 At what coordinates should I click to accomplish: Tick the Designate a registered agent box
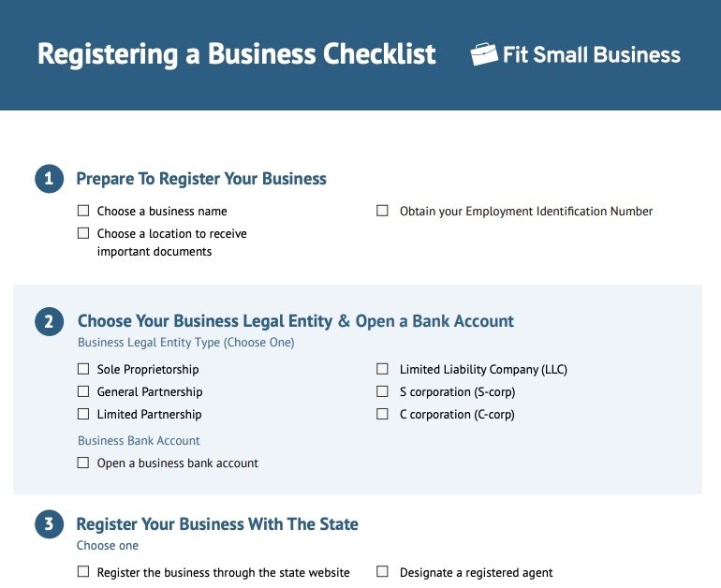click(382, 571)
